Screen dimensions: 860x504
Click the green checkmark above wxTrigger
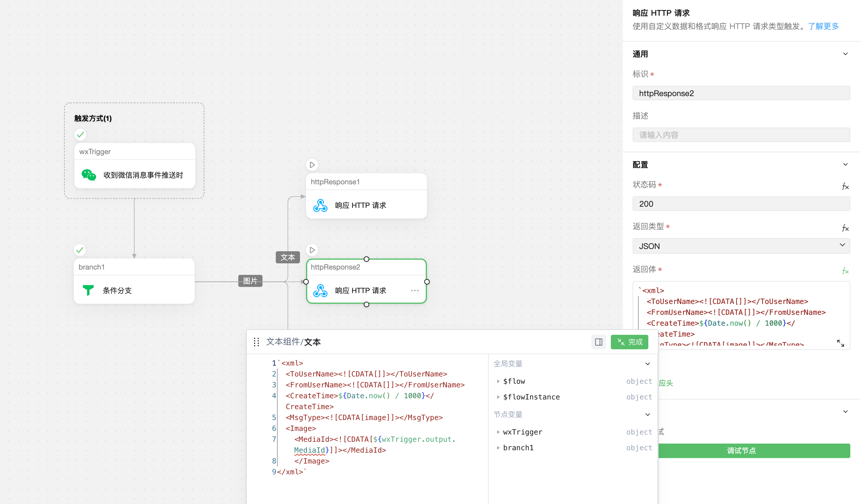coord(80,135)
